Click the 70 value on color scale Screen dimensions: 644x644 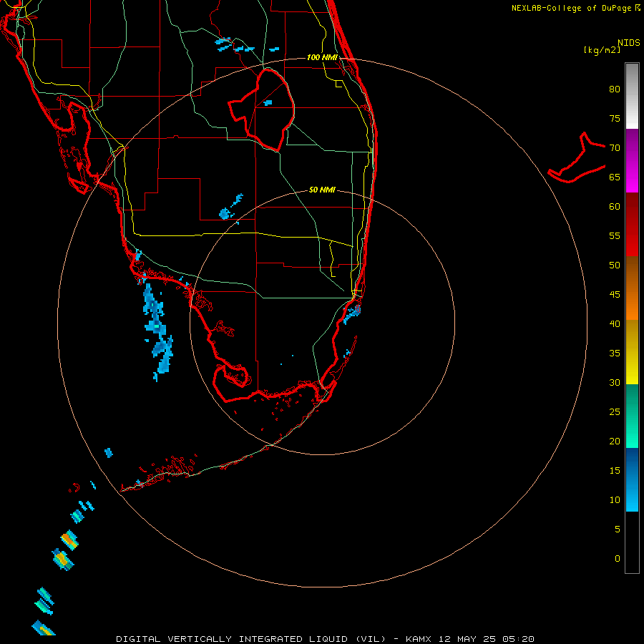pos(615,148)
